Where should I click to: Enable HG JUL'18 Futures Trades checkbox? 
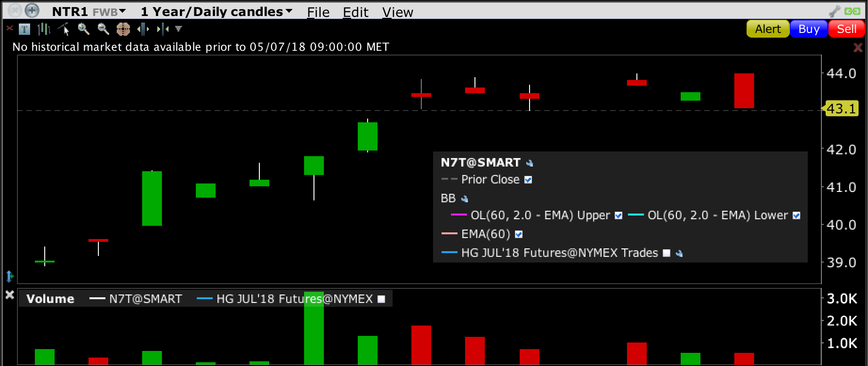667,253
